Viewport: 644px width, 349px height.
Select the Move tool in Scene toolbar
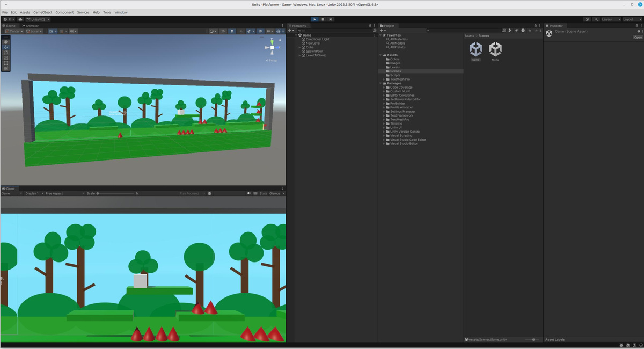click(6, 47)
